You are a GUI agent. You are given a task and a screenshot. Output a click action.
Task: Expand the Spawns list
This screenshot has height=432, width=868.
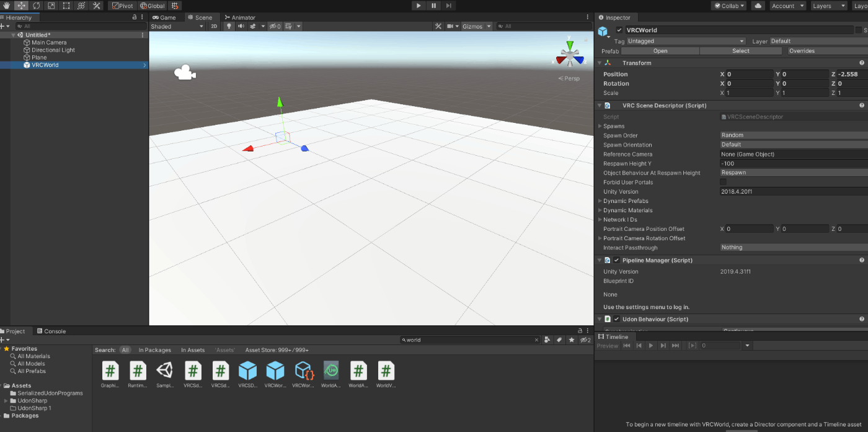[x=600, y=126]
